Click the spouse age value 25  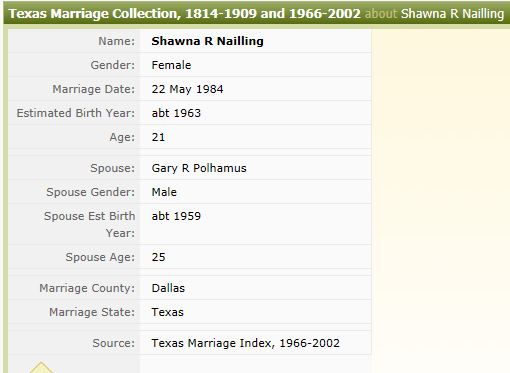(158, 257)
